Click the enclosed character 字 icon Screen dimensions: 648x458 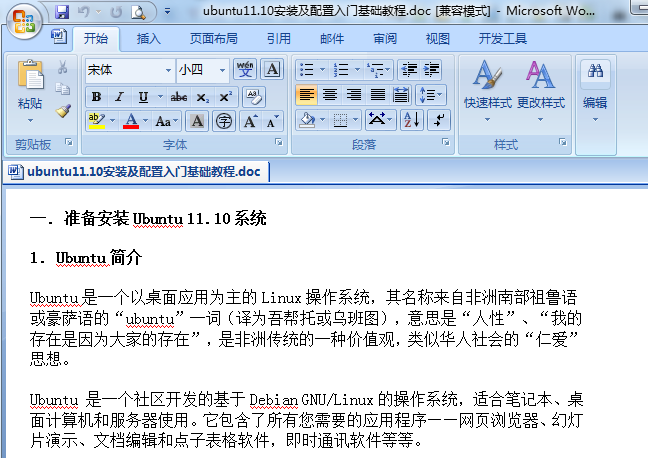tap(224, 121)
